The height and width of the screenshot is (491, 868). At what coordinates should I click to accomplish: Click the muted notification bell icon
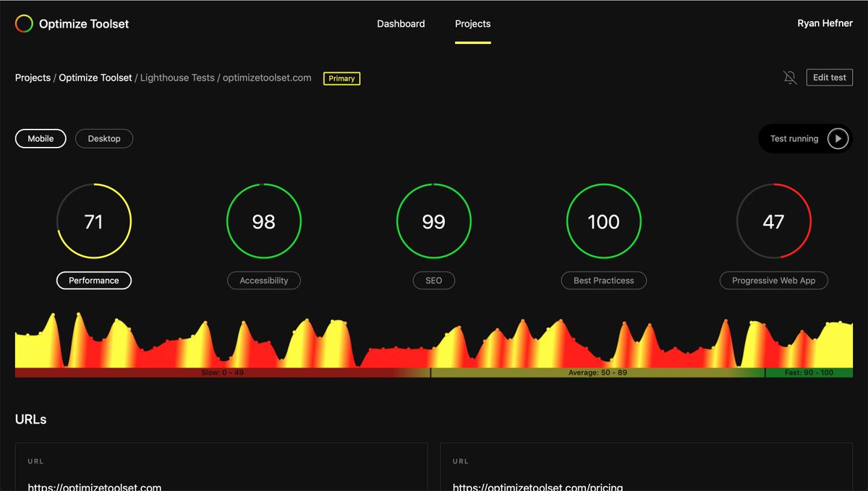[x=790, y=77]
